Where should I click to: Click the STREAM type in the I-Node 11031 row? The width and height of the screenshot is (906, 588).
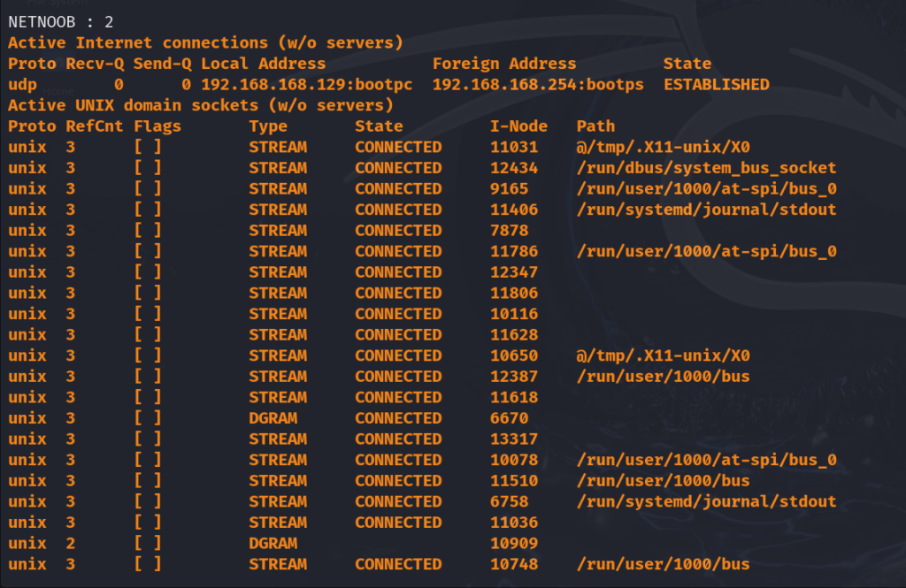point(278,148)
